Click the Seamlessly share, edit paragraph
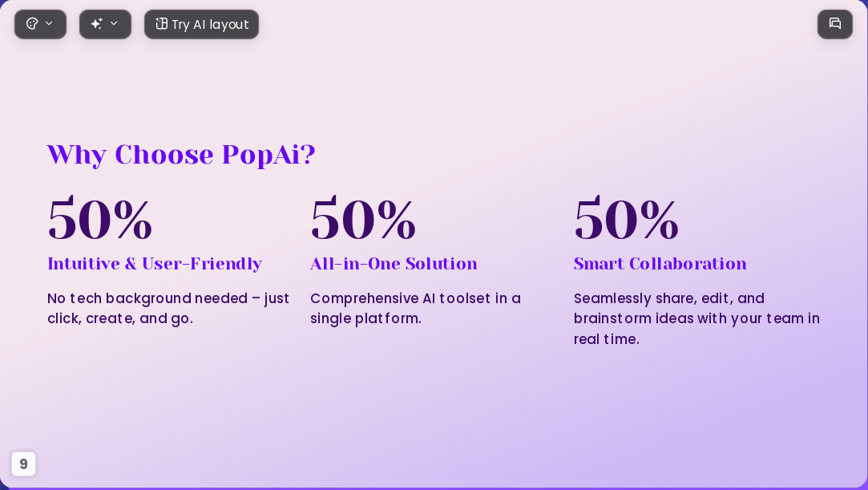 pyautogui.click(x=696, y=319)
